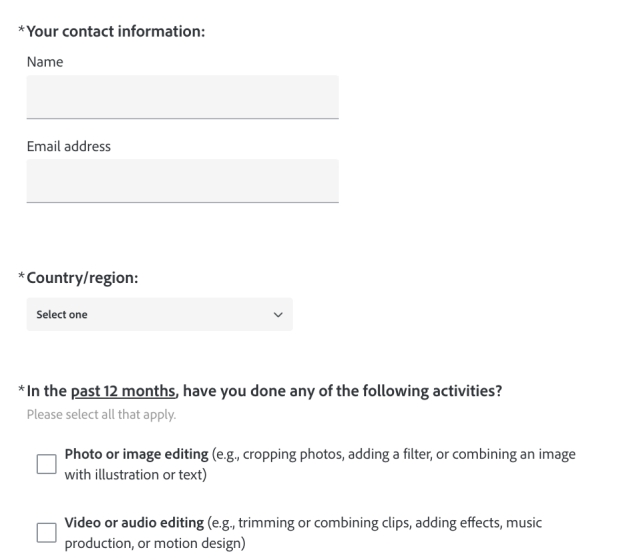Click the asterisk beside 'Your contact information'

coord(22,29)
